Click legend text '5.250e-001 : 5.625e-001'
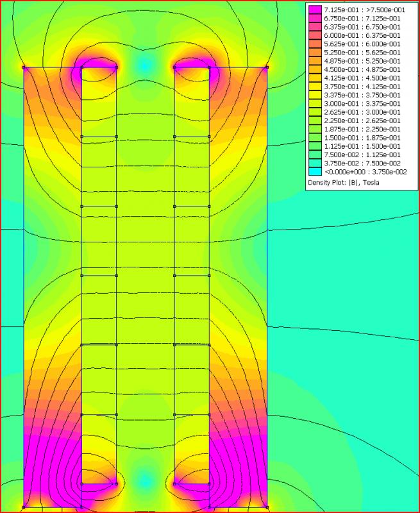The height and width of the screenshot is (513, 420). 362,53
